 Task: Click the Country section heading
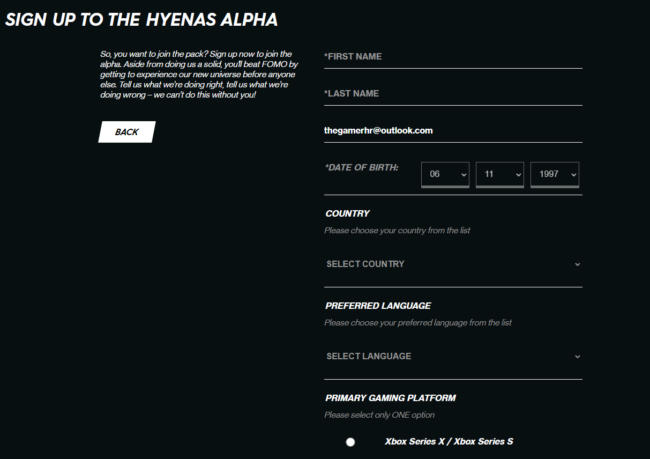click(347, 213)
